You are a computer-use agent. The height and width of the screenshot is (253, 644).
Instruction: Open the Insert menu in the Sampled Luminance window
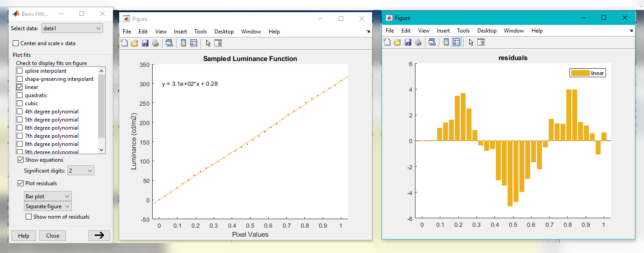click(x=180, y=32)
